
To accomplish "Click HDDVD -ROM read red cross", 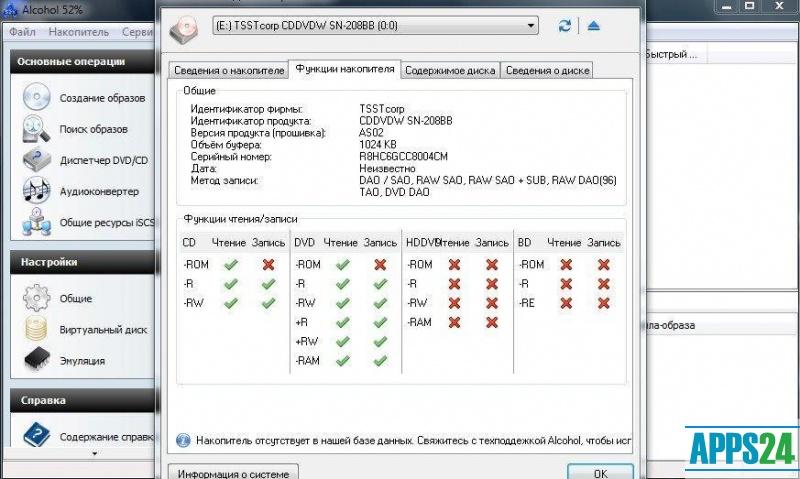I will tap(454, 264).
